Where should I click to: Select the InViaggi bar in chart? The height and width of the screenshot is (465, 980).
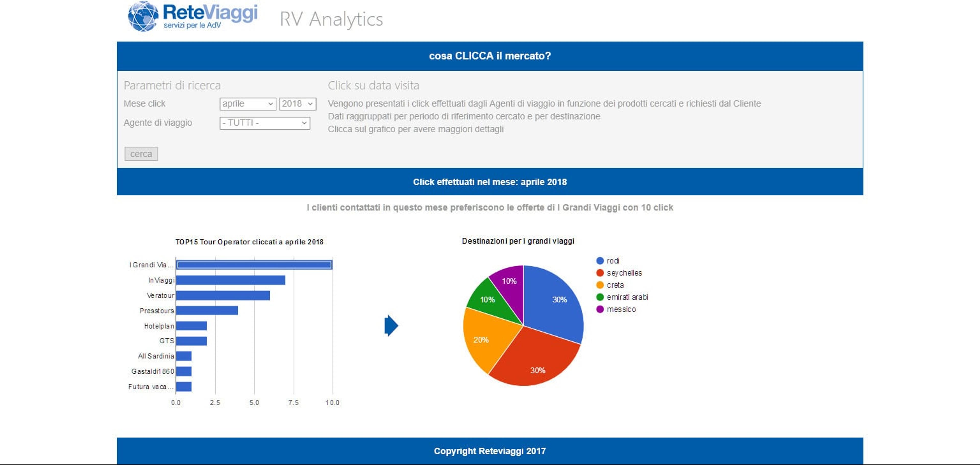(230, 280)
